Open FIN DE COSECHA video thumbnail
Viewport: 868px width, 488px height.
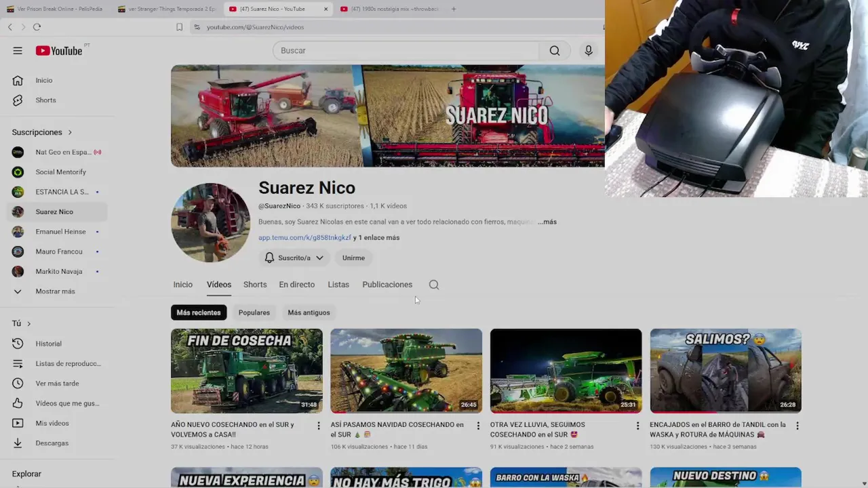(x=247, y=371)
